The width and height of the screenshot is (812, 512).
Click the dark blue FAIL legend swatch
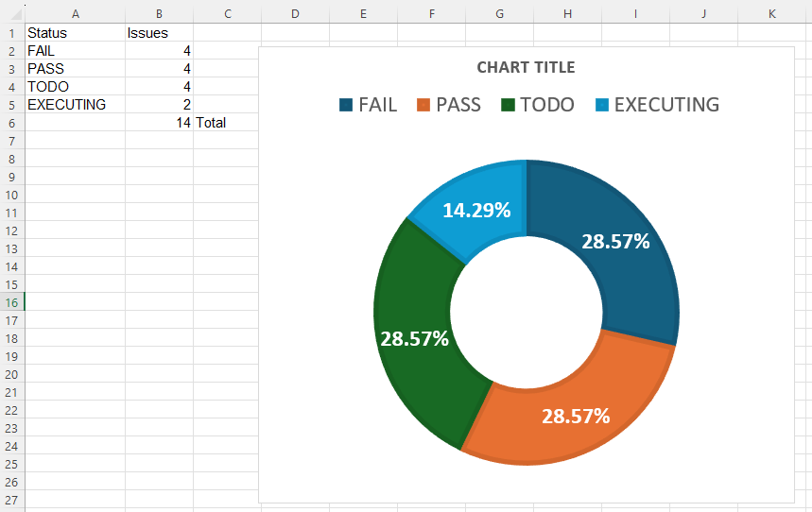click(x=346, y=105)
